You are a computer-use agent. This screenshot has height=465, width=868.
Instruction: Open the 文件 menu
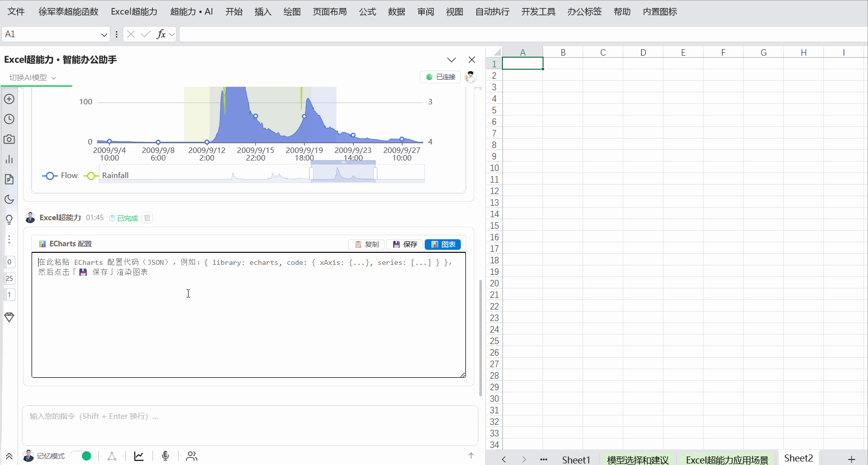coord(16,12)
